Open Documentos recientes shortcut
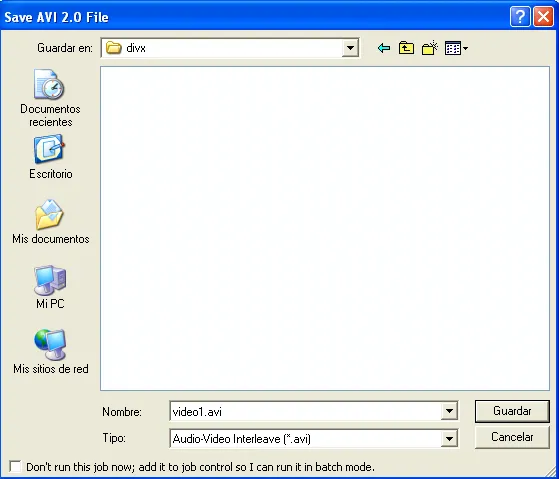Screen dimensions: 559x479 50,98
